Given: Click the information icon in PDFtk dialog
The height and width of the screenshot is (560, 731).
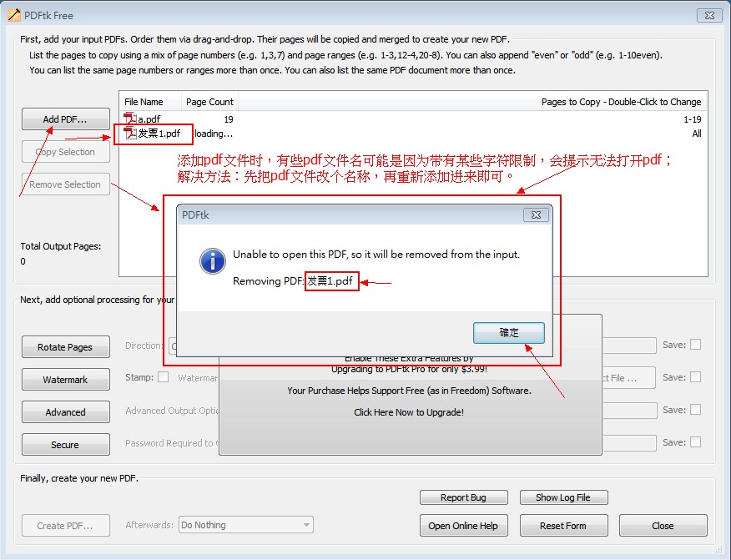Looking at the screenshot, I should 213,260.
